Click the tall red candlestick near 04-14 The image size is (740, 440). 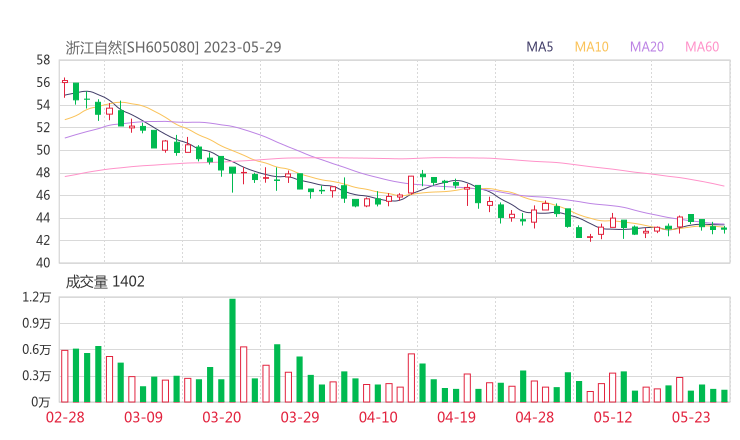411,185
